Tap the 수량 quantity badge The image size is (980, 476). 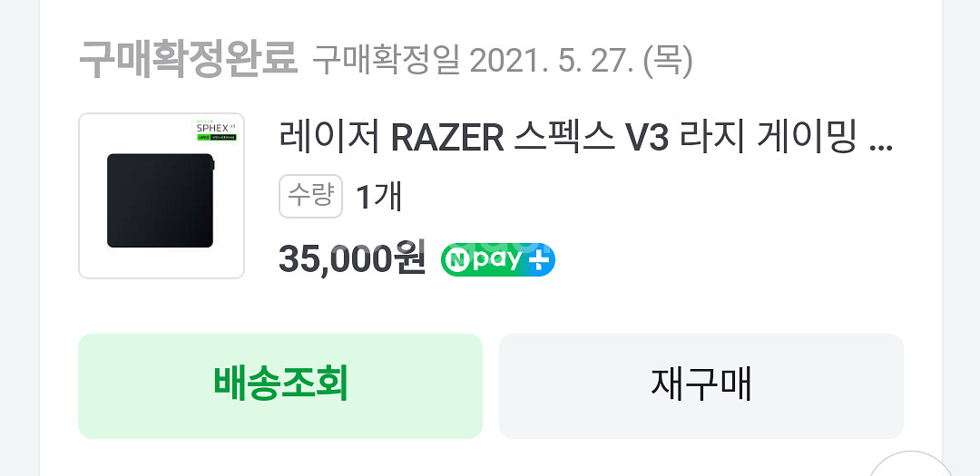(310, 196)
